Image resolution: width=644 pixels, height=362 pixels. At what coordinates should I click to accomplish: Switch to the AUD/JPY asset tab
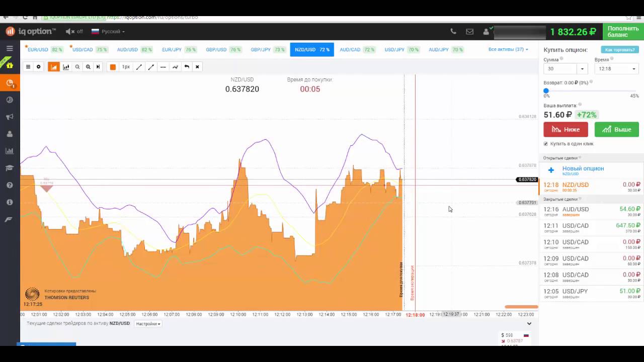pos(446,50)
